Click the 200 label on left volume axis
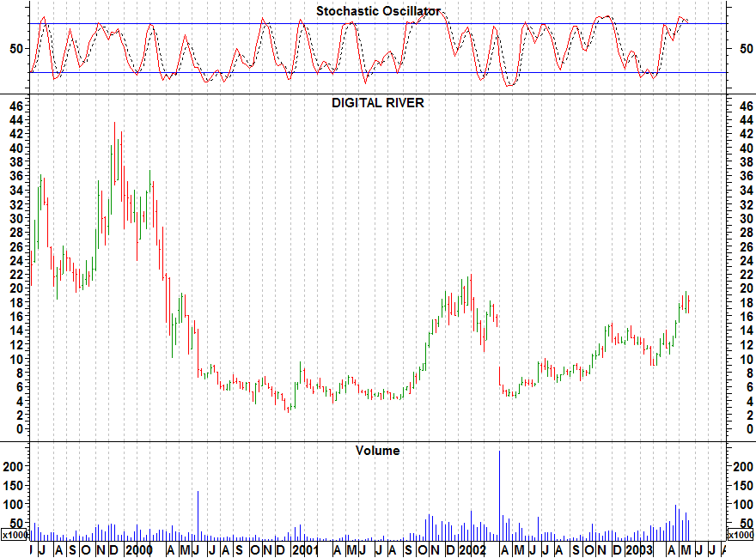 [13, 466]
